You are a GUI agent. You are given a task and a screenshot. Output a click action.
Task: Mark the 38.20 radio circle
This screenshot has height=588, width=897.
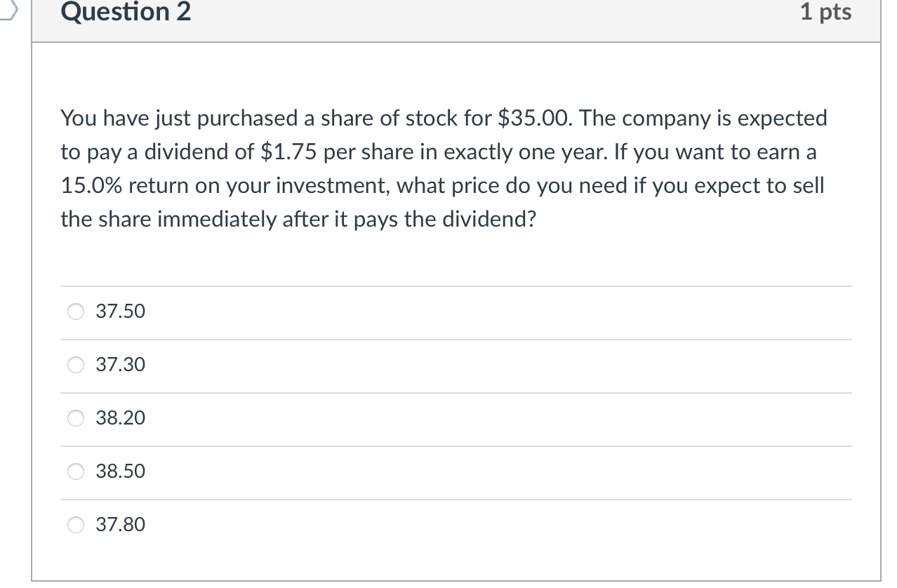click(x=76, y=418)
